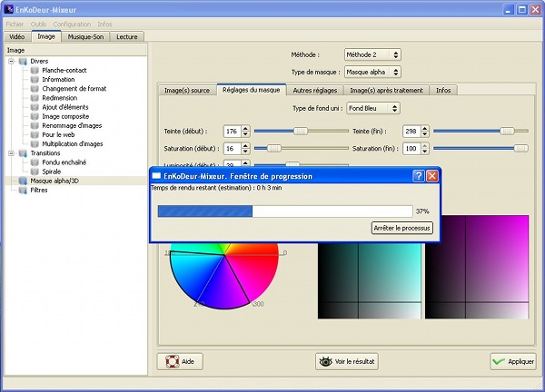Select Fondu enchaîné in the tree

(64, 162)
